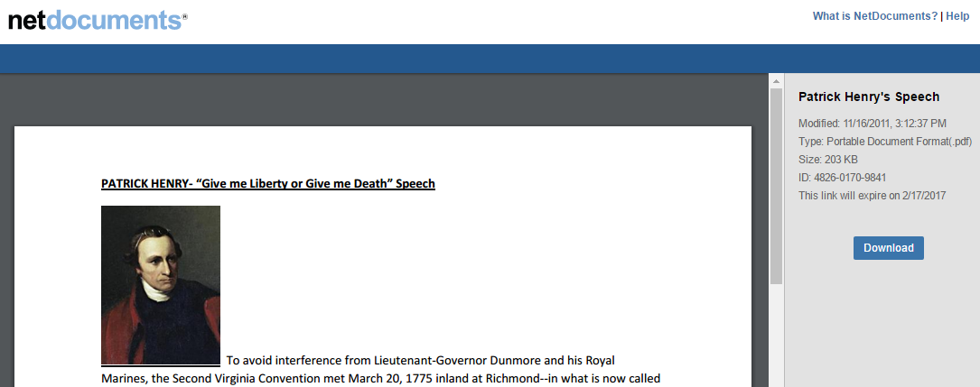Click the "Second Virginia Convention" text line
Image resolution: width=980 pixels, height=387 pixels.
pyautogui.click(x=379, y=378)
